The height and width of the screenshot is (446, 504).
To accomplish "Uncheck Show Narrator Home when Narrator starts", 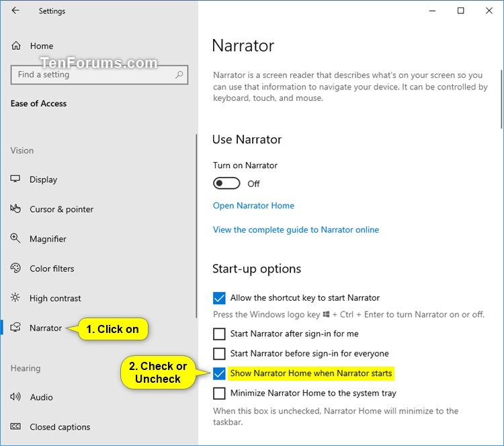I will [x=219, y=373].
